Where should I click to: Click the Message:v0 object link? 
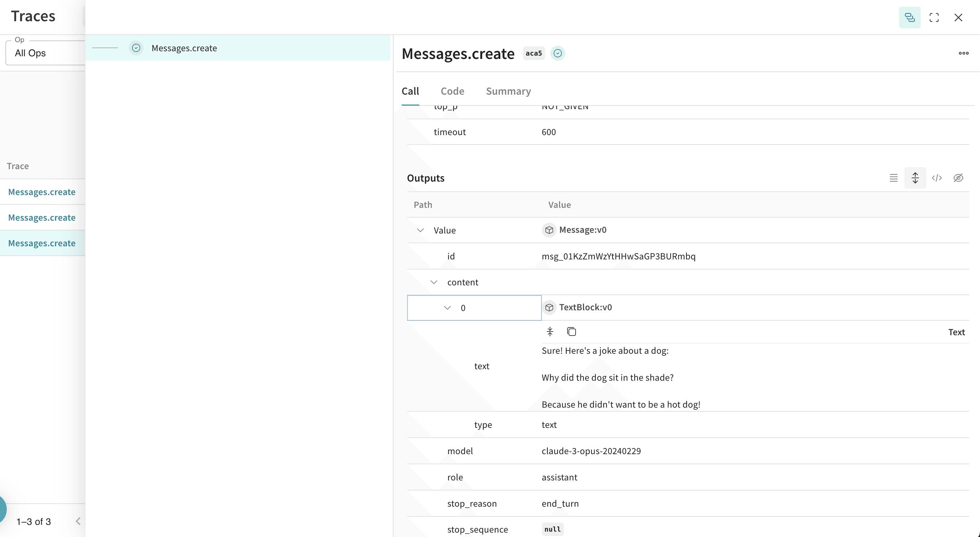click(582, 230)
